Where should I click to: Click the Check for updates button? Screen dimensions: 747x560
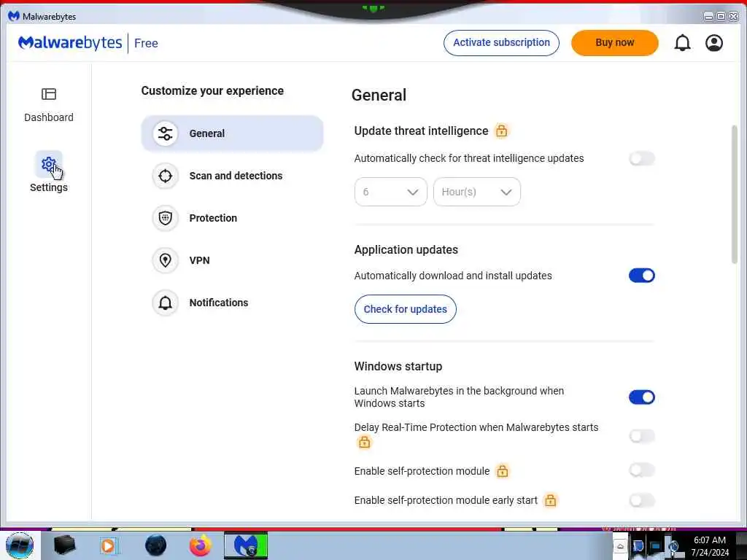tap(406, 309)
